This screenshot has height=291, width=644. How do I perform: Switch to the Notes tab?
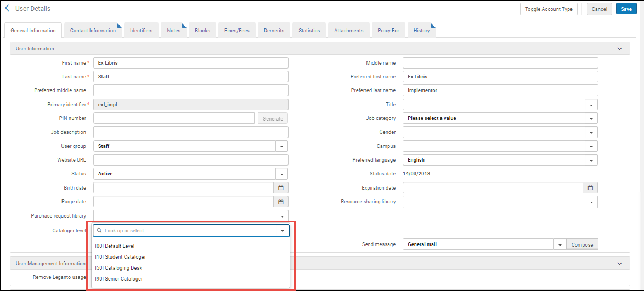click(174, 30)
